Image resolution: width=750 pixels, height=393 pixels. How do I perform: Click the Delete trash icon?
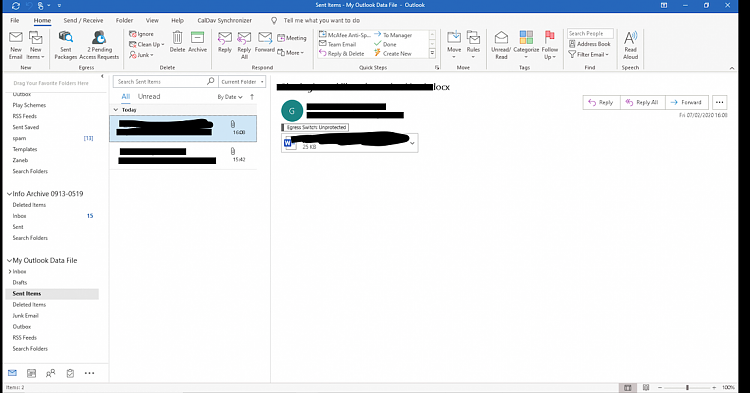[177, 42]
